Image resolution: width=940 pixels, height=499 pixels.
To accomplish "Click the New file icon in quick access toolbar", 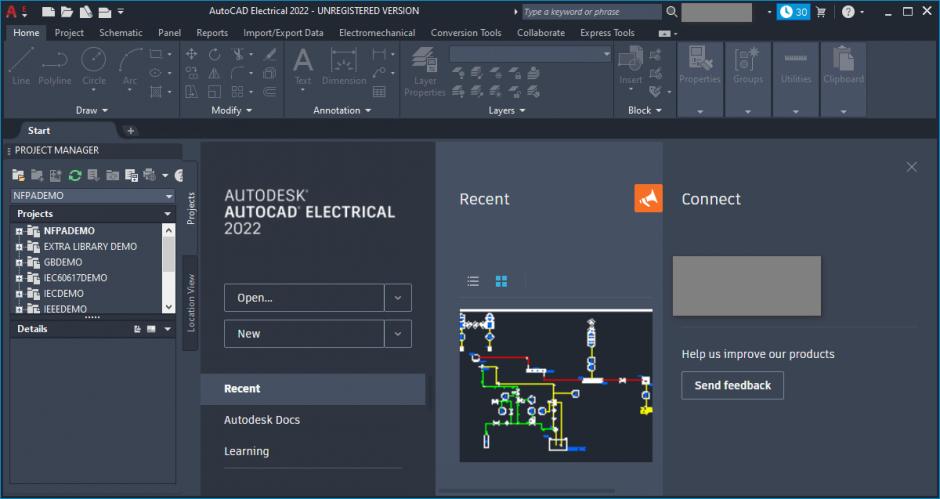I will click(48, 11).
